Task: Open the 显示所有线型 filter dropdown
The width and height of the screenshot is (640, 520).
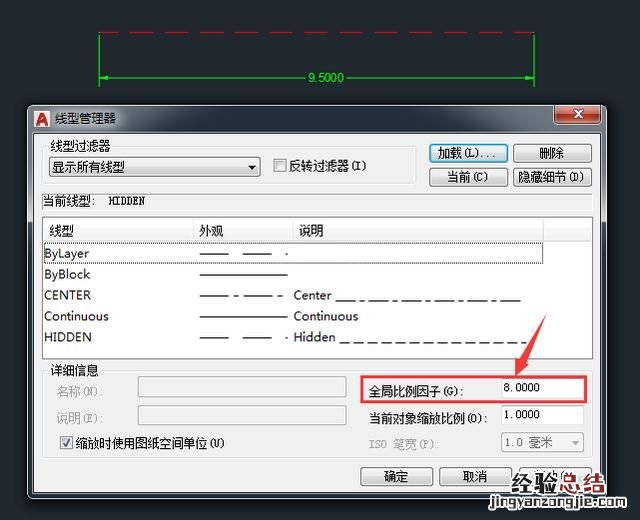Action: pyautogui.click(x=154, y=167)
